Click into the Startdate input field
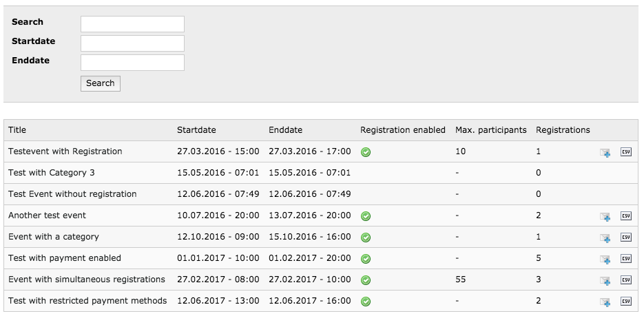 tap(132, 43)
